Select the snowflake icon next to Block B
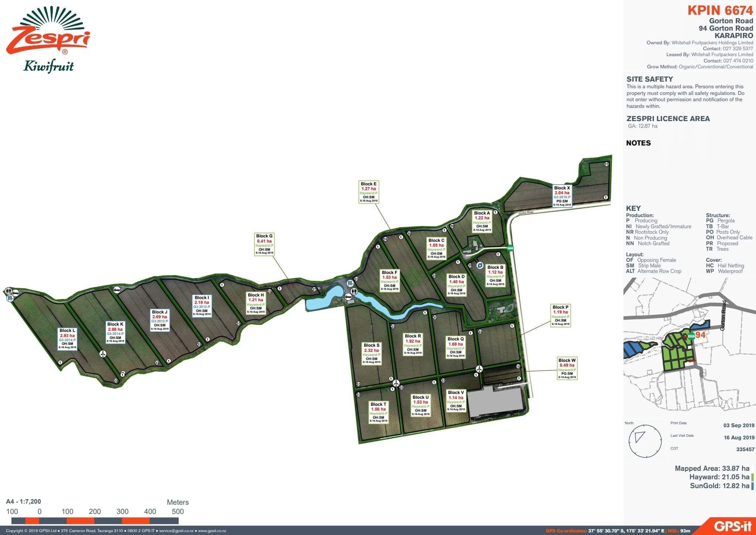The image size is (756, 535). 480,265
